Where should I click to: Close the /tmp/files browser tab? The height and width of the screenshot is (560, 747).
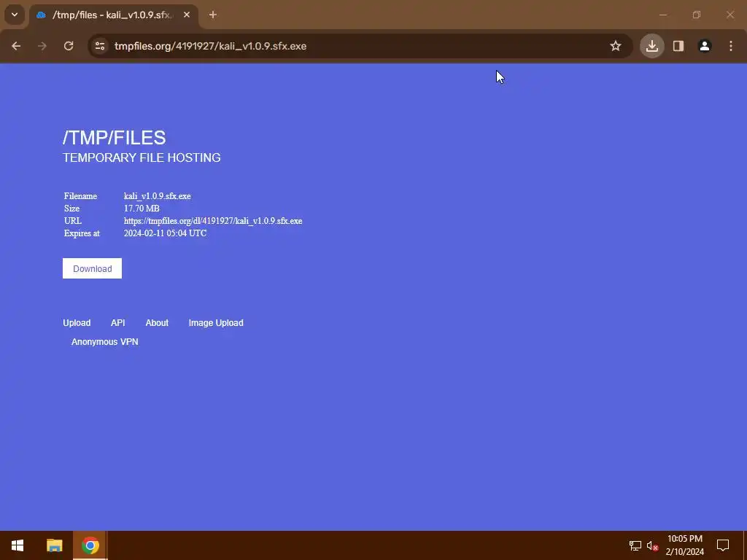187,15
